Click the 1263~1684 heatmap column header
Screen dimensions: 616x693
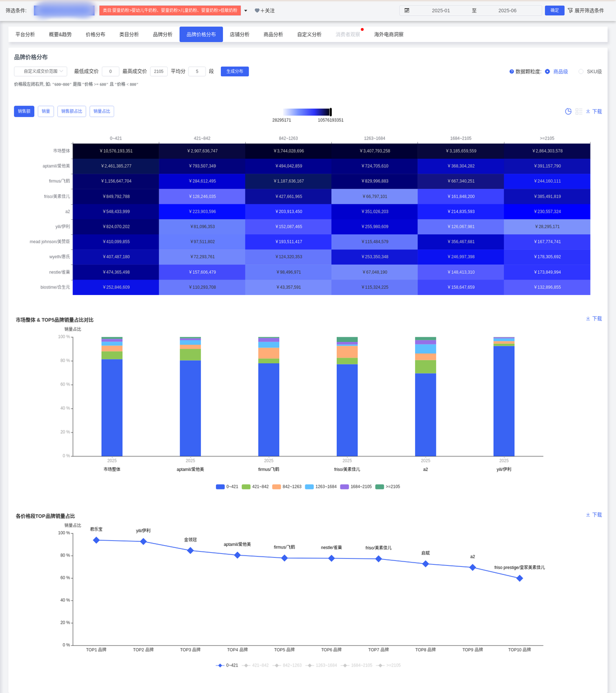[375, 139]
